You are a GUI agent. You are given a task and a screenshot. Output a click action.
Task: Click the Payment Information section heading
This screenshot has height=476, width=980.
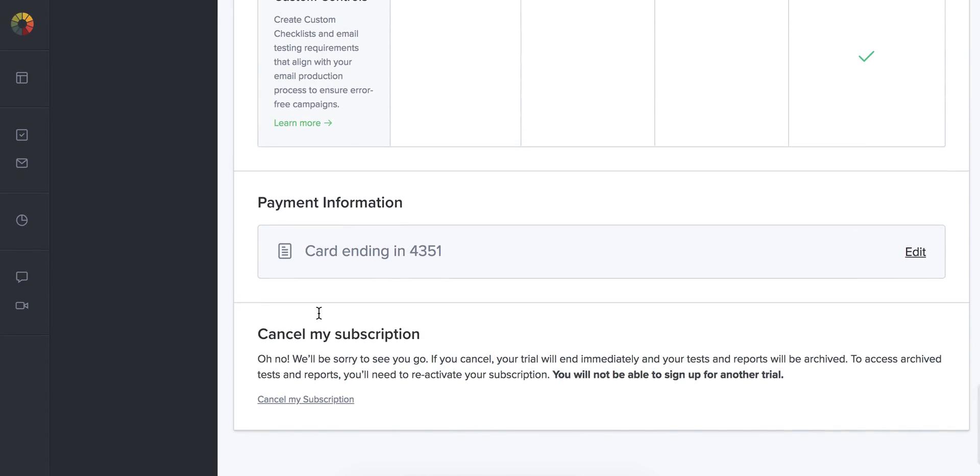point(329,202)
